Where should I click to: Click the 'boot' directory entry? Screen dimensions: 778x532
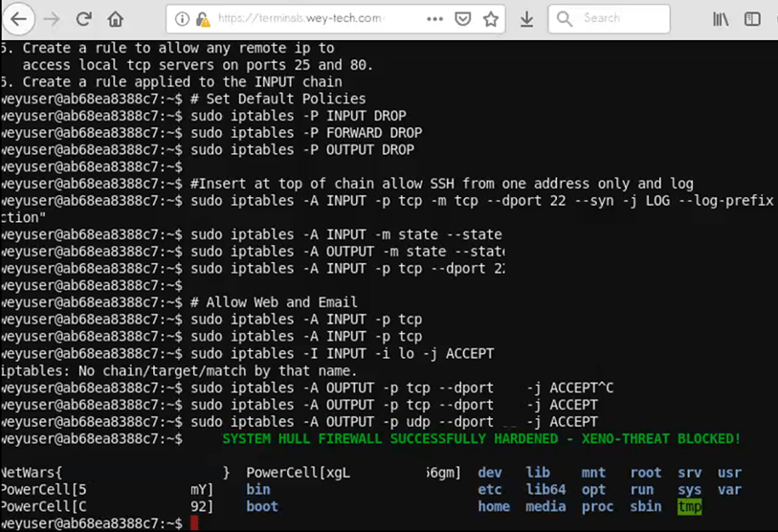tap(262, 506)
